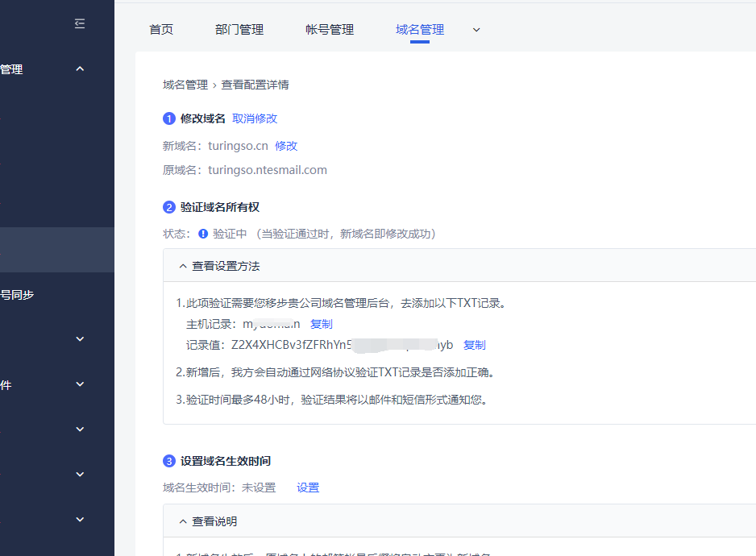Click the blue exclamation icon beside 验证中
This screenshot has width=756, height=556.
pyautogui.click(x=203, y=234)
